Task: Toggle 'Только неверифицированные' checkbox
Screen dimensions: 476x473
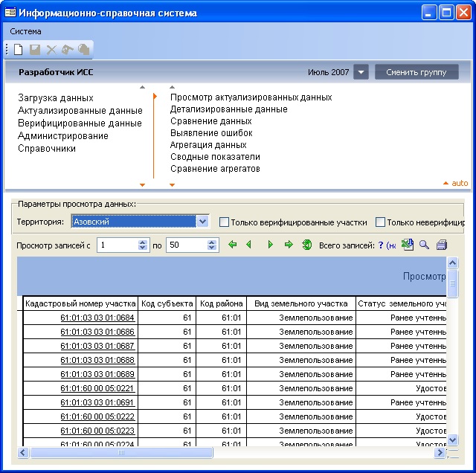Action: tap(380, 222)
